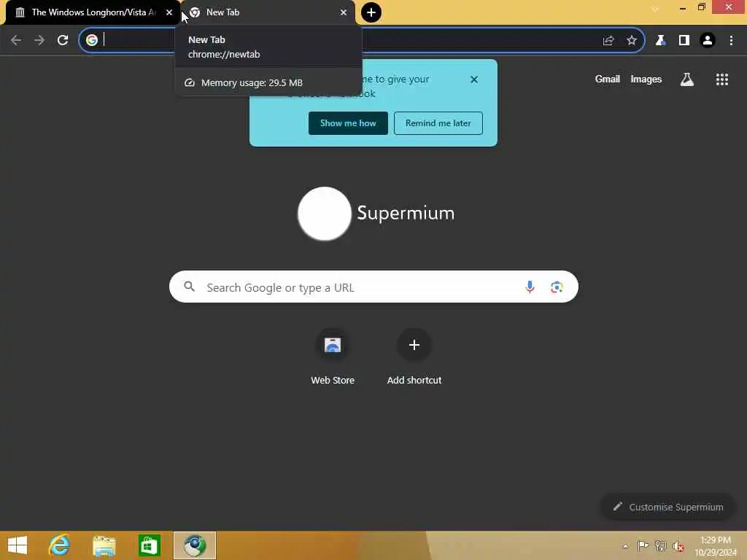Viewport: 747px width, 560px height.
Task: Open the Google apps grid
Action: 721,79
